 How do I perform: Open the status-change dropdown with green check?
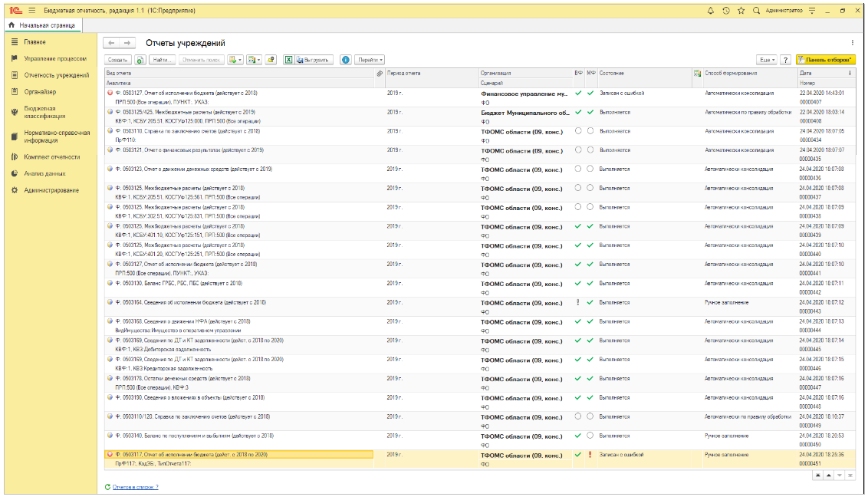(x=236, y=60)
